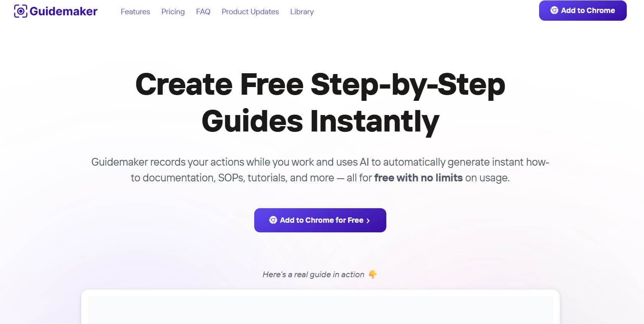Go to the Pricing page
The image size is (644, 324).
173,12
